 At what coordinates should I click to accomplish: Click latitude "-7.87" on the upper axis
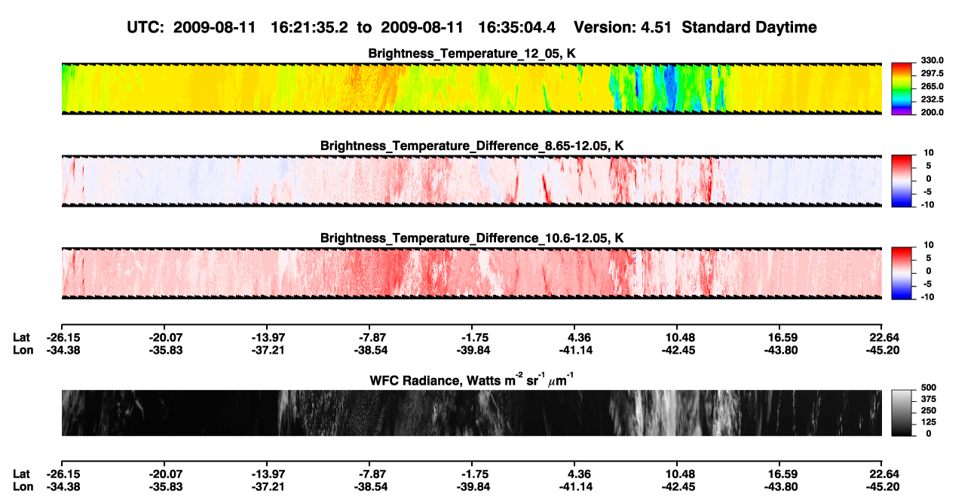coord(369,337)
